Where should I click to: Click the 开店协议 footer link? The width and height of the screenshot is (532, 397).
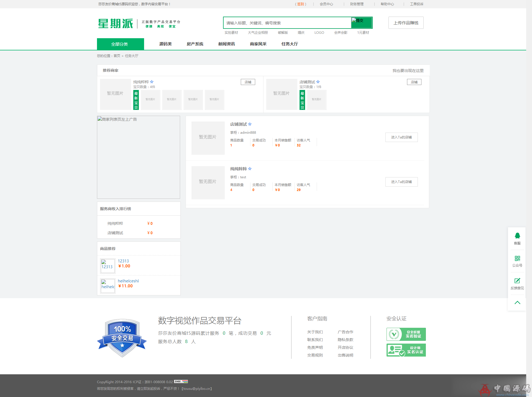pos(345,347)
